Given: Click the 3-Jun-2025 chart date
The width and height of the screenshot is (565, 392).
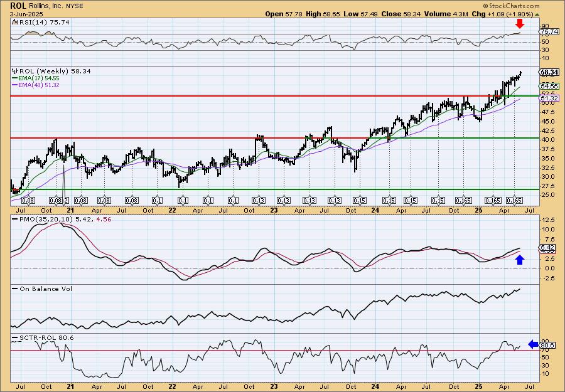Looking at the screenshot, I should [26, 14].
